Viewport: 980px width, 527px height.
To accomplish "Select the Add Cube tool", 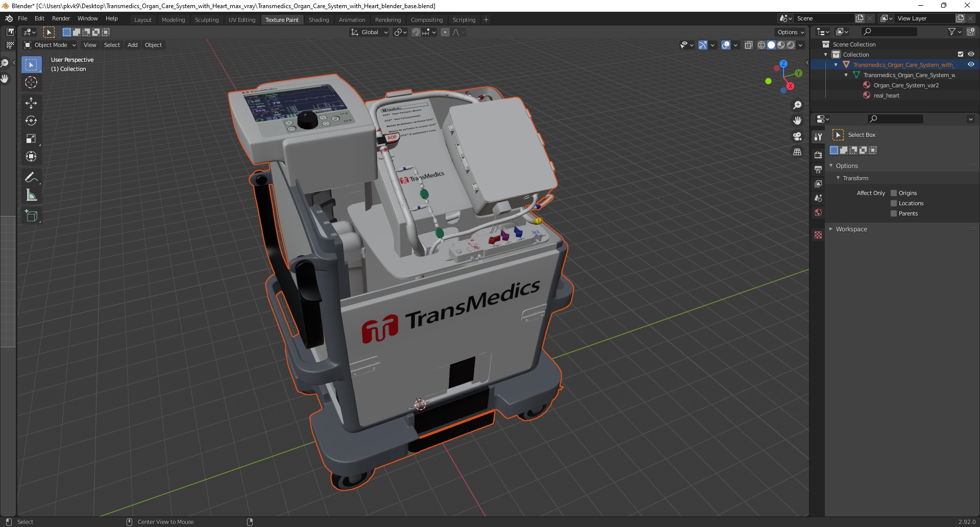I will (31, 215).
